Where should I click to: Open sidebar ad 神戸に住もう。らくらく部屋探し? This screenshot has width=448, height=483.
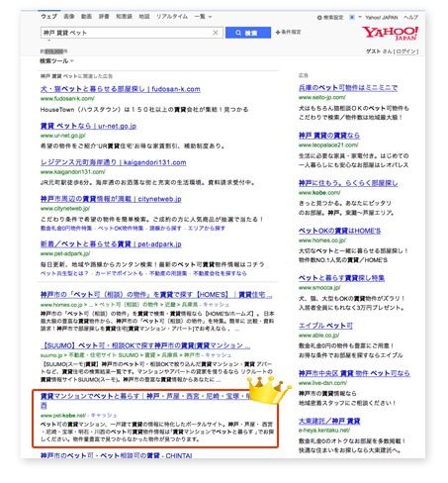point(348,183)
